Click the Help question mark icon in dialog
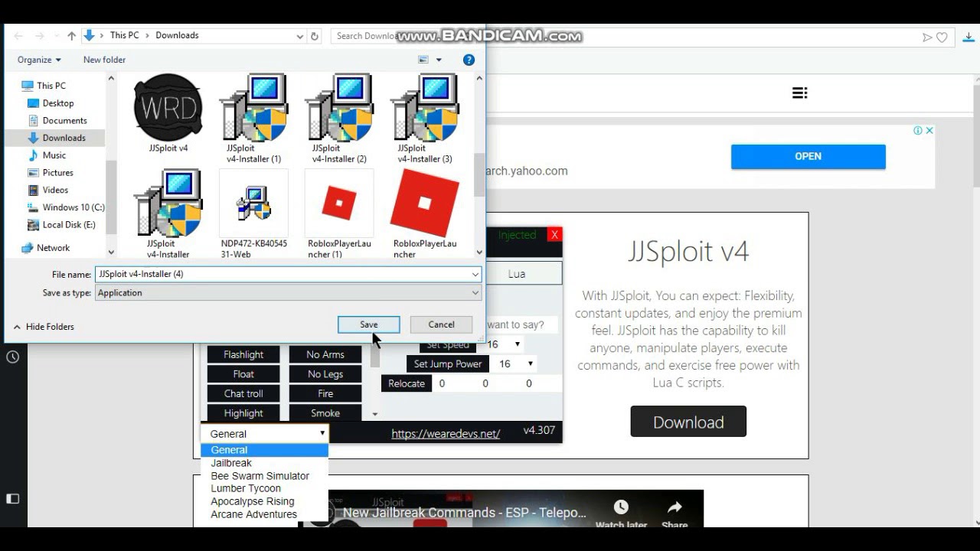Image resolution: width=980 pixels, height=551 pixels. click(469, 60)
